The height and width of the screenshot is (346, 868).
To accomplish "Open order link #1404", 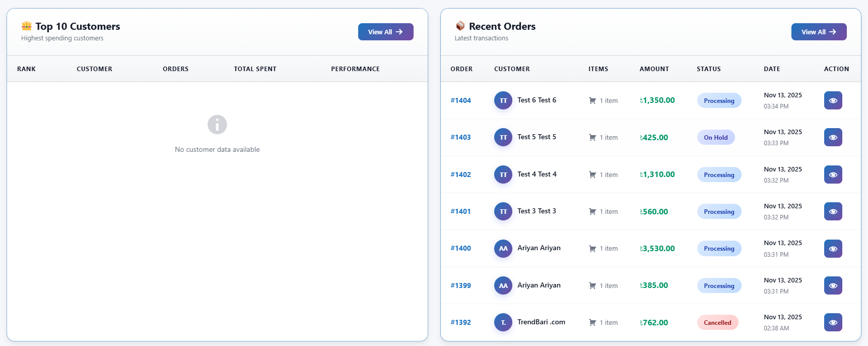I will pos(460,100).
